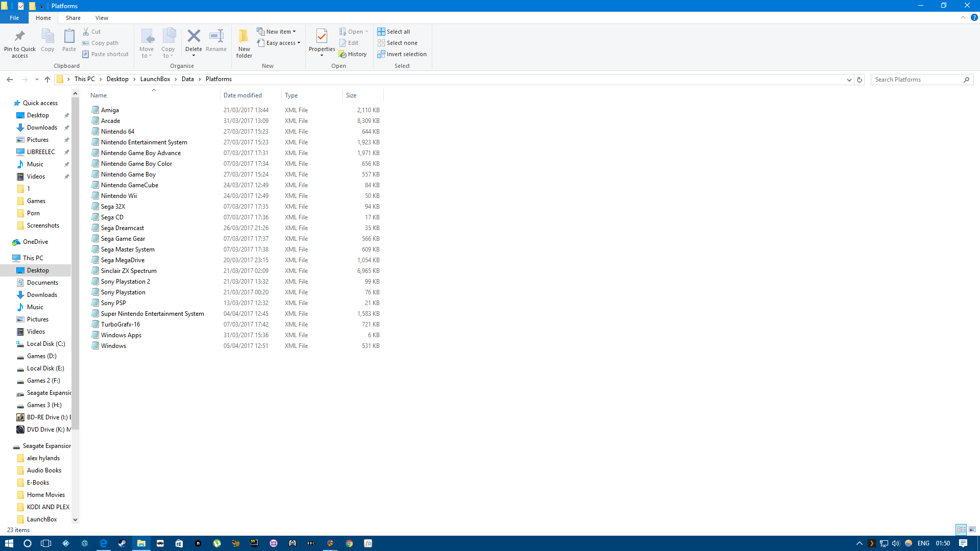The width and height of the screenshot is (980, 551).
Task: Select the Sinclair ZX Spectrum file
Action: click(129, 271)
